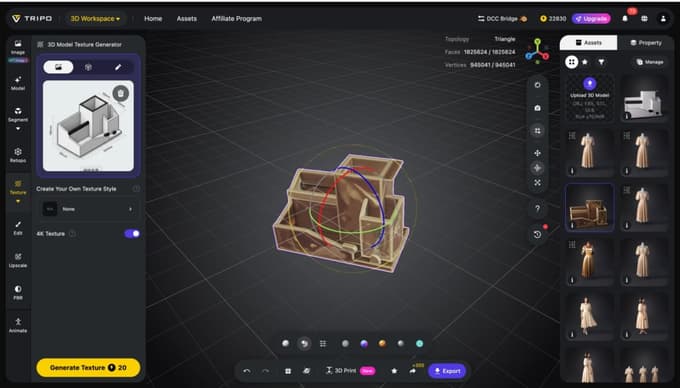Take a viewport screenshot with camera icon
The height and width of the screenshot is (388, 680).
click(x=537, y=108)
